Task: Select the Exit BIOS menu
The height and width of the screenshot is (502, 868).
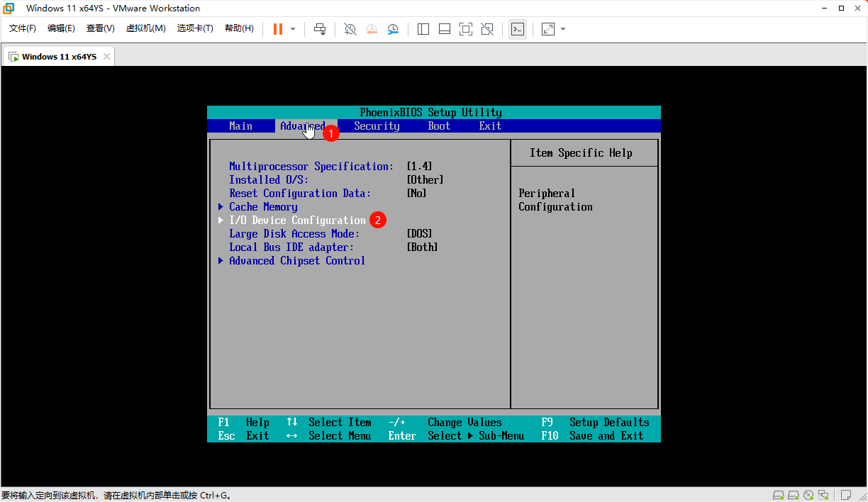Action: [490, 126]
